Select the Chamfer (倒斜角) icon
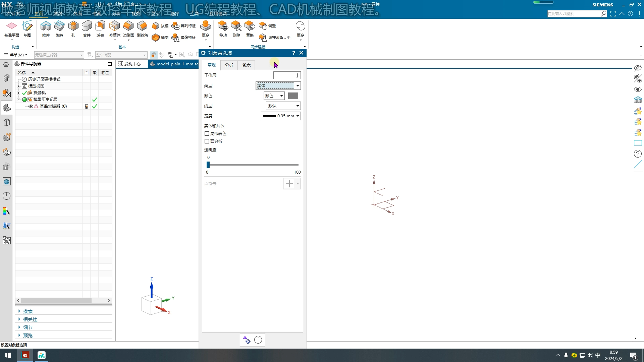Image resolution: width=644 pixels, height=362 pixels. point(142,26)
